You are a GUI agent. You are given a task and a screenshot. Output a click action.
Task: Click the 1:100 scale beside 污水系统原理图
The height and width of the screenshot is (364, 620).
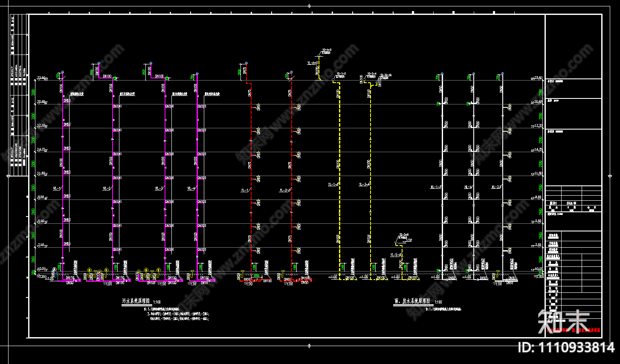[156, 302]
